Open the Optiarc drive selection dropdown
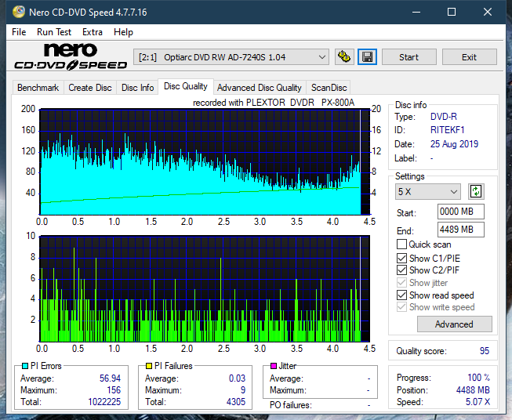This screenshot has height=420, width=512. click(x=231, y=57)
